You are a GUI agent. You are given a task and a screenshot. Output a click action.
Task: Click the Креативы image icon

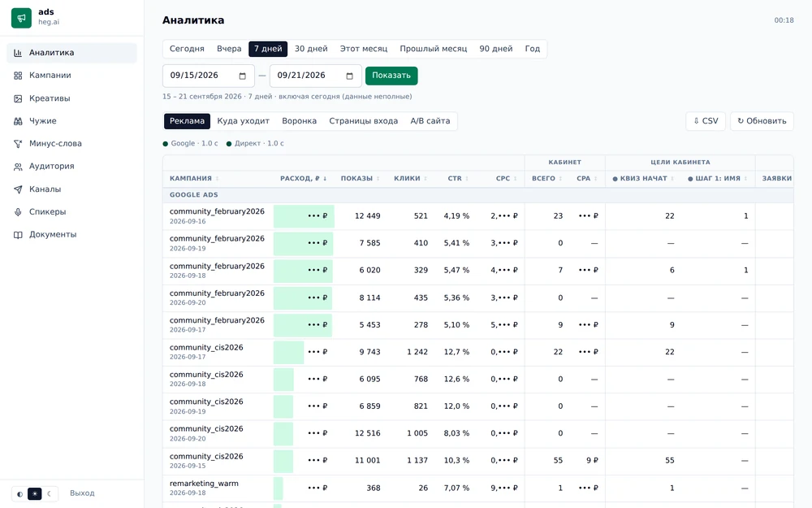[x=18, y=98]
